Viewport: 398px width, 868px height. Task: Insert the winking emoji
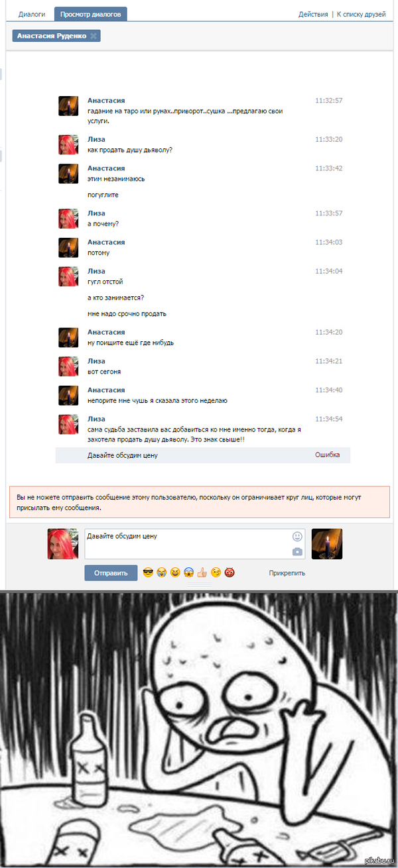tap(216, 572)
